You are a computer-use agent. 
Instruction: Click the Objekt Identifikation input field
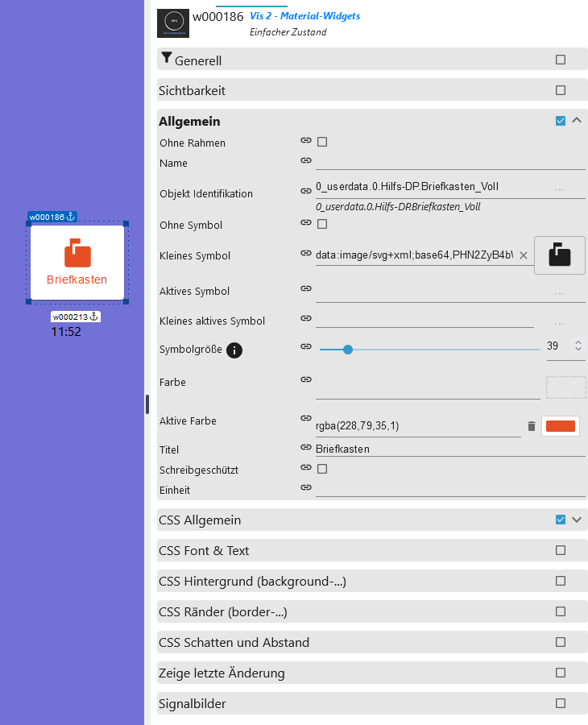[434, 187]
